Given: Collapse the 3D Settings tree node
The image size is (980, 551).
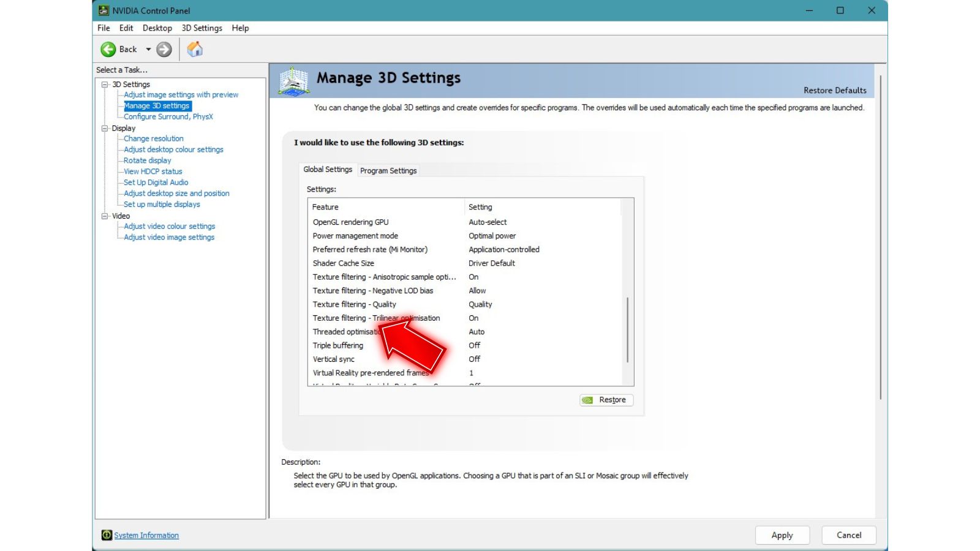Looking at the screenshot, I should [105, 84].
